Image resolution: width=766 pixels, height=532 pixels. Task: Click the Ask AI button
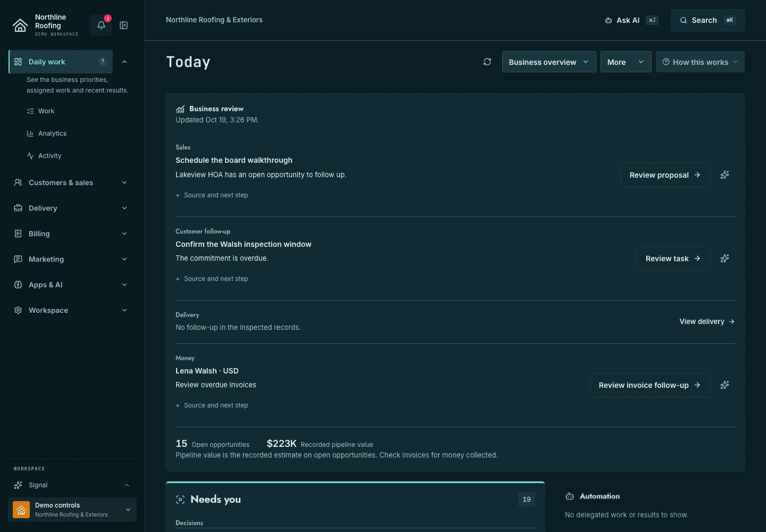point(632,20)
